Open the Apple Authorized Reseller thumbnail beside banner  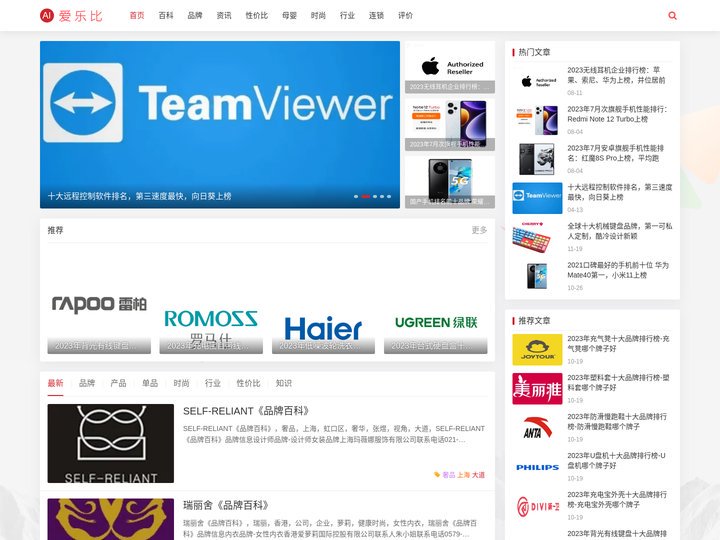click(450, 68)
